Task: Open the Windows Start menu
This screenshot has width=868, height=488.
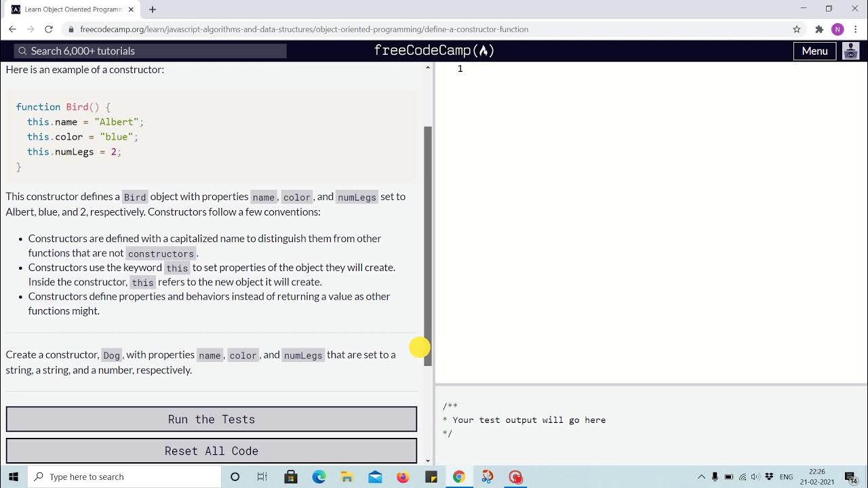Action: coord(14,476)
